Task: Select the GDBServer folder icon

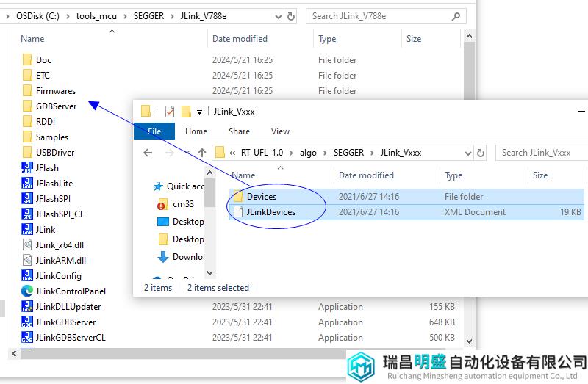Action: point(27,106)
